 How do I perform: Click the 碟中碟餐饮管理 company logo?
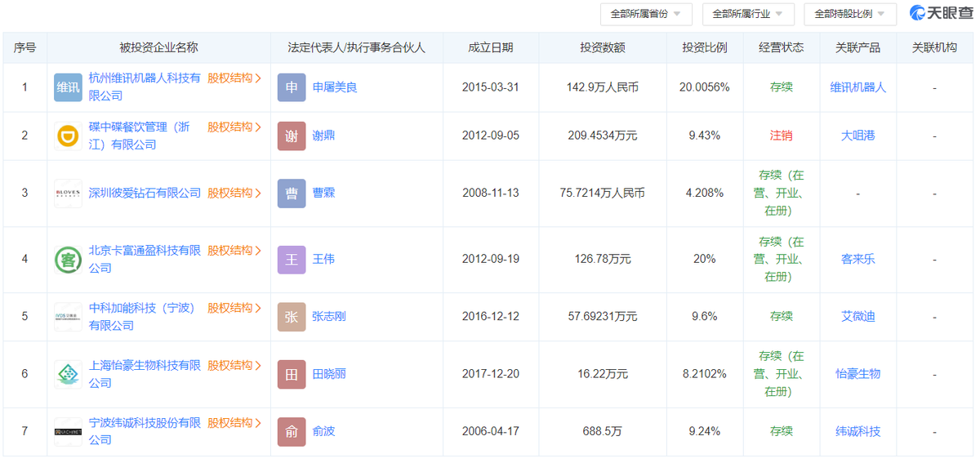point(68,136)
